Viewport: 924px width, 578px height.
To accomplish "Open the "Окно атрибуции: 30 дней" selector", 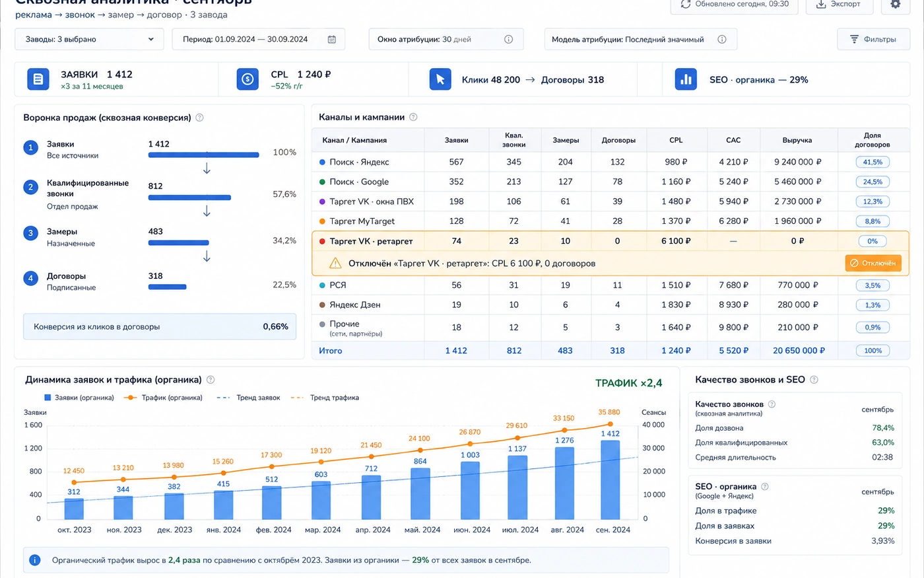I will (446, 40).
